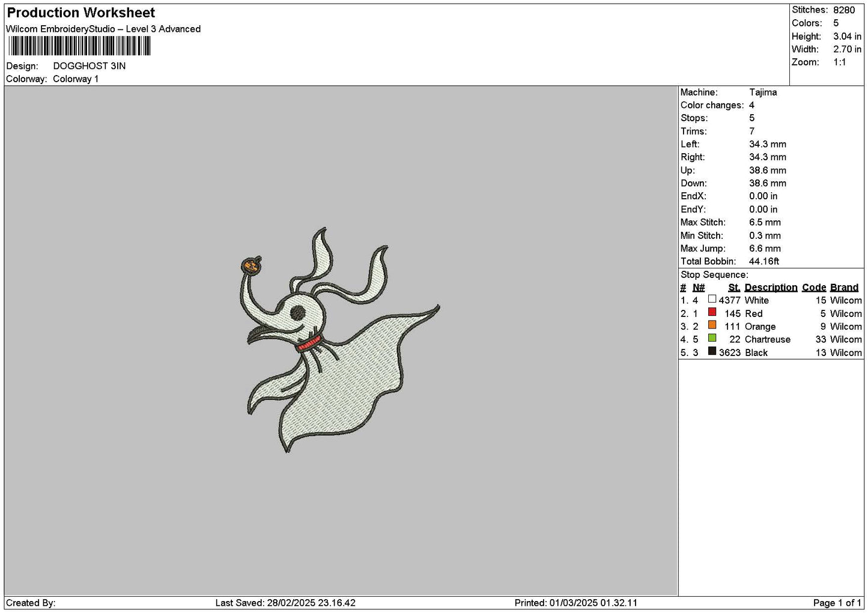
Task: Click the stitch count 4377 for White
Action: [x=730, y=301]
